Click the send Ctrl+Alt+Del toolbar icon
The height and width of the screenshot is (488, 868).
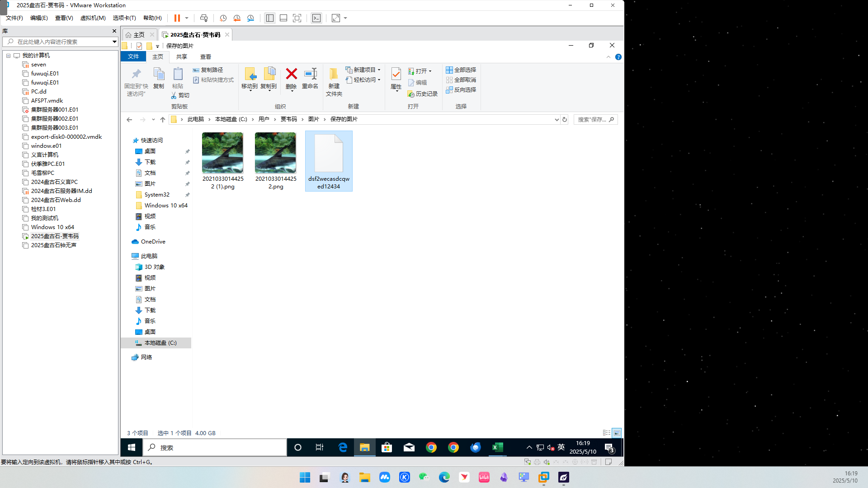pyautogui.click(x=204, y=18)
